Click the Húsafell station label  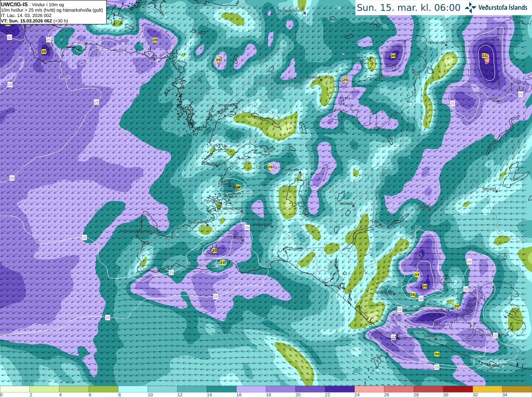tap(313, 78)
